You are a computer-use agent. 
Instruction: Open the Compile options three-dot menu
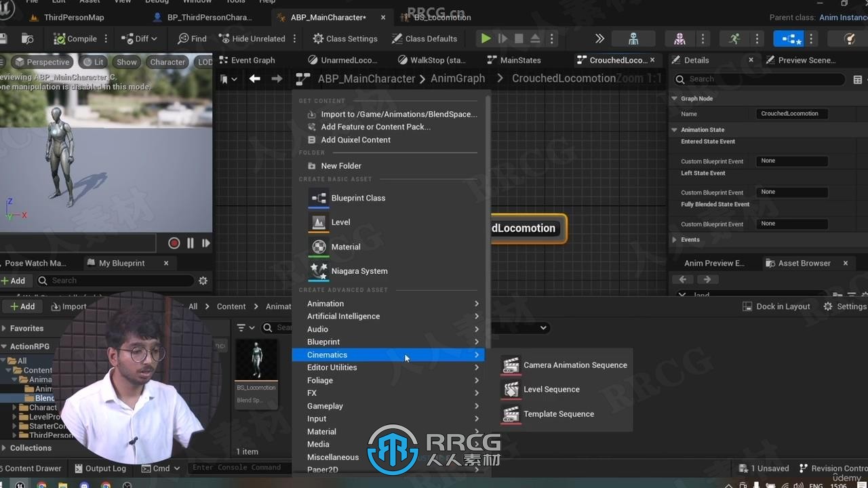[106, 39]
